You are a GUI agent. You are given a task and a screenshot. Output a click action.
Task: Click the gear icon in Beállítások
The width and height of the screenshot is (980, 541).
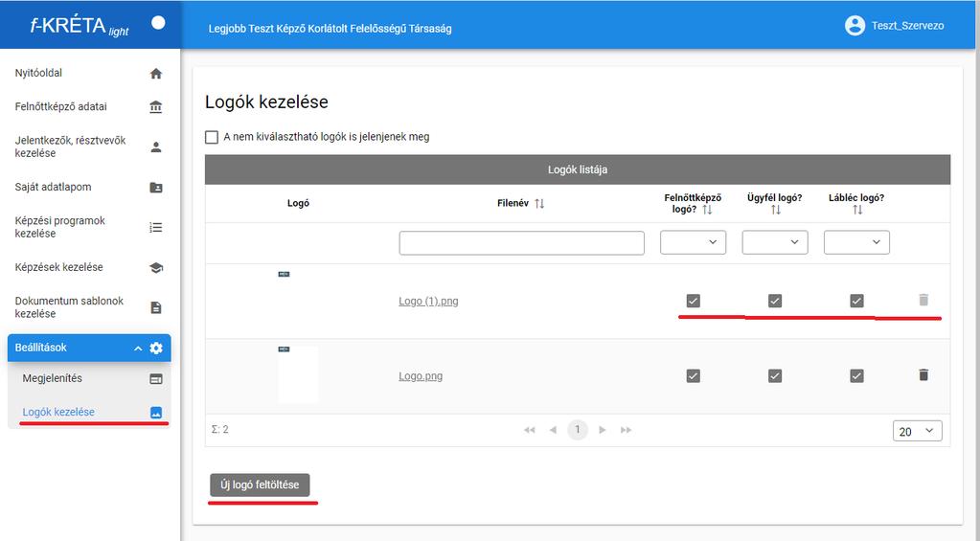pos(156,348)
